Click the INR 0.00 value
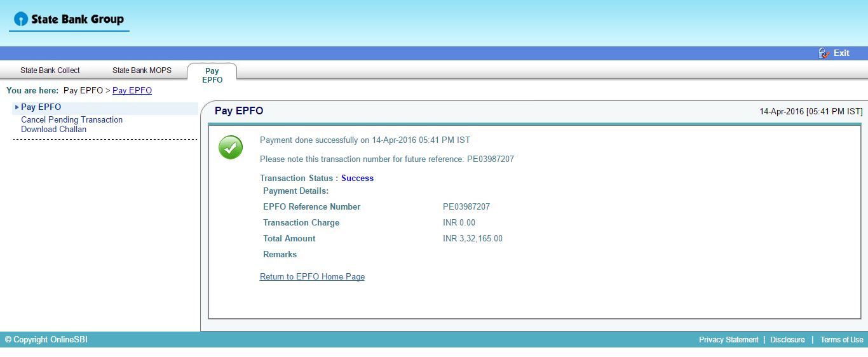The width and height of the screenshot is (868, 357). click(459, 223)
